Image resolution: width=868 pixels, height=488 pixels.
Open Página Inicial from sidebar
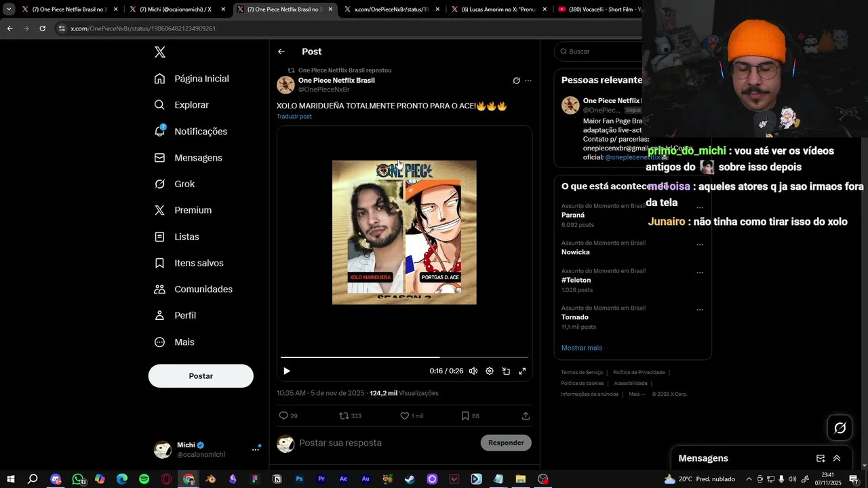pos(192,79)
